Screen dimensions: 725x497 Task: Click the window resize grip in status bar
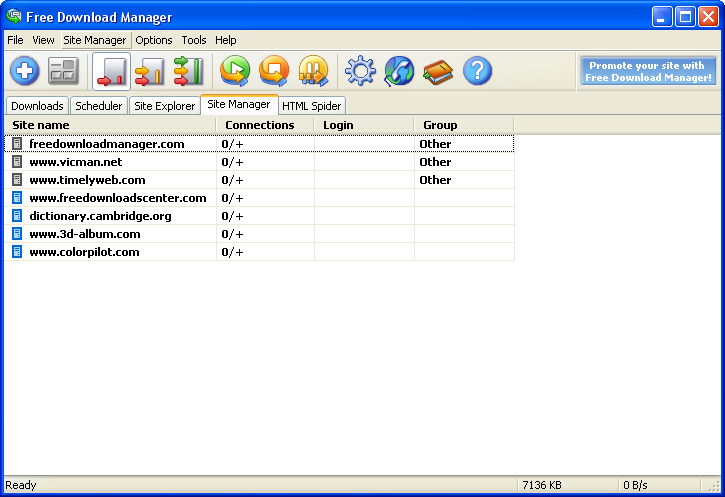tap(714, 486)
